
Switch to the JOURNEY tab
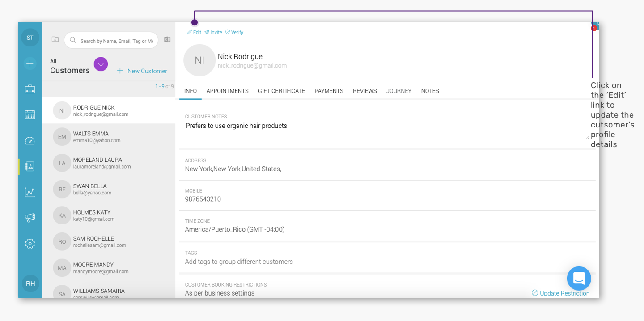[x=399, y=91]
